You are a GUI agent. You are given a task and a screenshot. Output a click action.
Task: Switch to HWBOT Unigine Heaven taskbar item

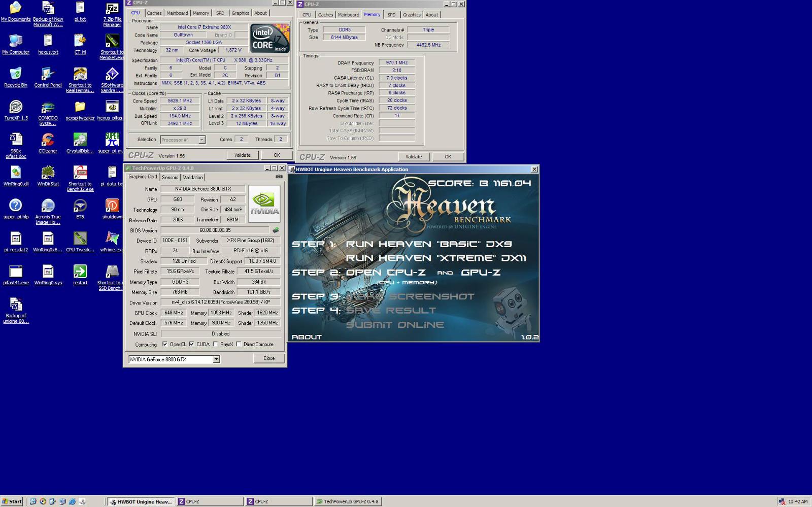pyautogui.click(x=141, y=501)
